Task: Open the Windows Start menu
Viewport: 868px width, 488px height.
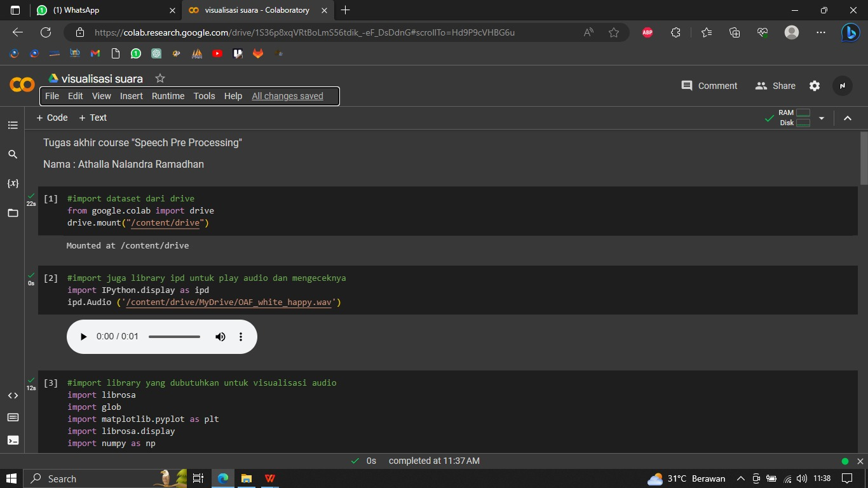Action: pyautogui.click(x=11, y=478)
